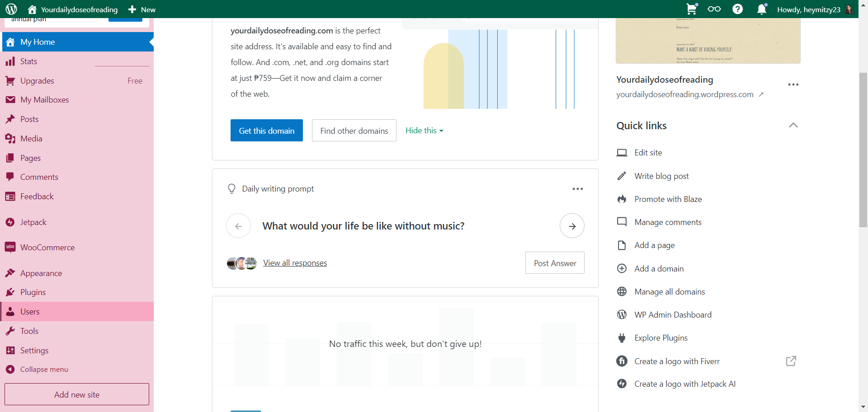868x412 pixels.
Task: Collapse the Quick links section
Action: pos(793,126)
